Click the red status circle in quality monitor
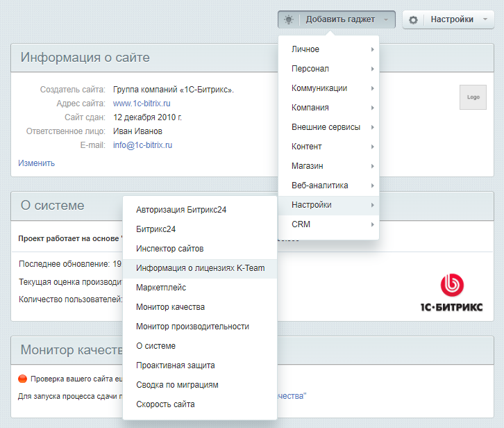The image size is (504, 428). pos(22,379)
